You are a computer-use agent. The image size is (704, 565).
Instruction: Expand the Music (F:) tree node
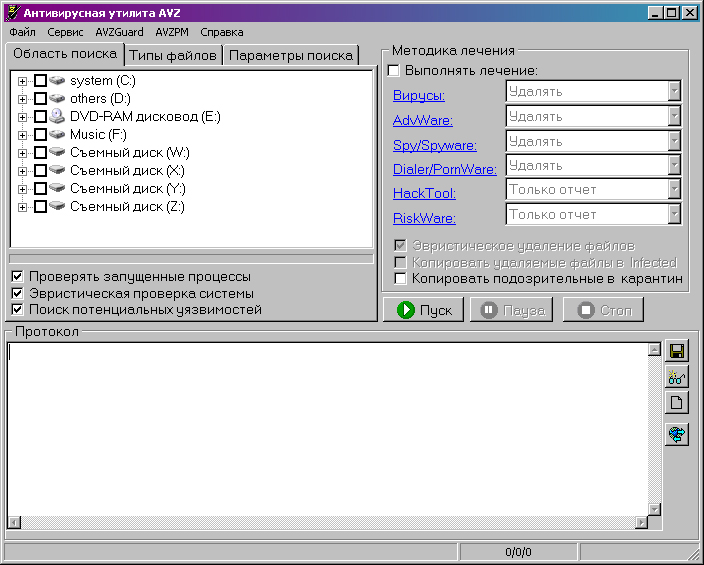[x=22, y=135]
